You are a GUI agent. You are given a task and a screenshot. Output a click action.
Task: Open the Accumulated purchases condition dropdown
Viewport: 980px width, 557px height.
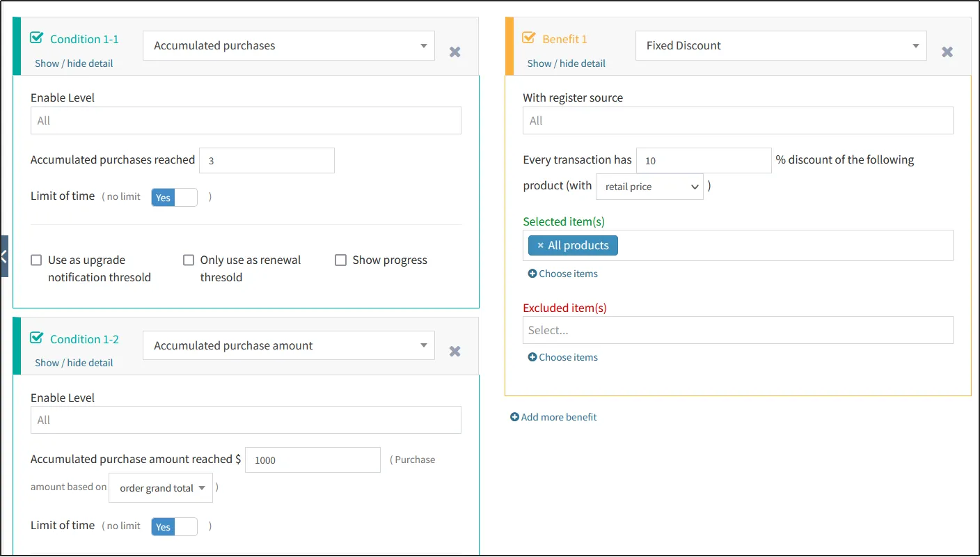[x=288, y=46]
